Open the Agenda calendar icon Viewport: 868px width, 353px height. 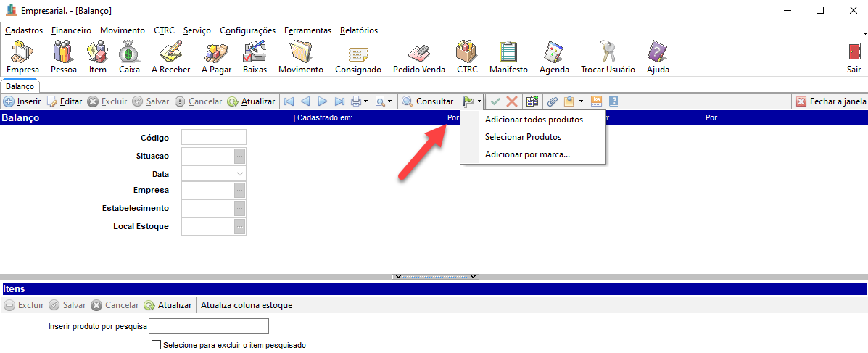[554, 57]
